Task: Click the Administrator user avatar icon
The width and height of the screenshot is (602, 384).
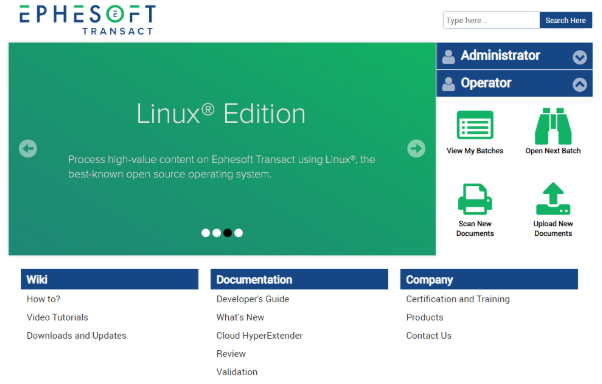Action: point(448,56)
